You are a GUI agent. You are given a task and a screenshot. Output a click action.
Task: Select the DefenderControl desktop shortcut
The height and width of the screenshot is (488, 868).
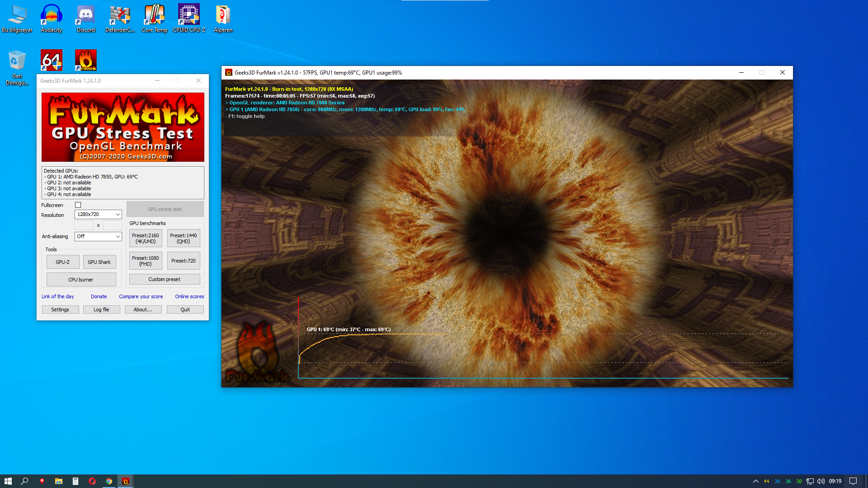[120, 19]
